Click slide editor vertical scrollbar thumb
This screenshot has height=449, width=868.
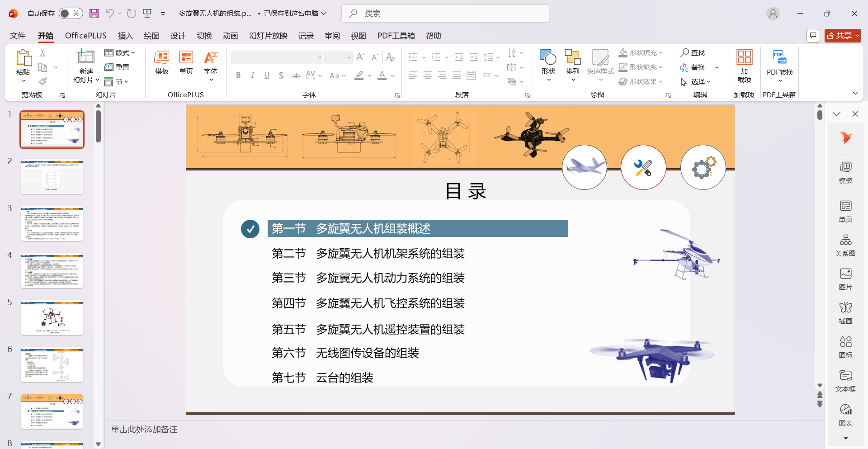(x=820, y=115)
